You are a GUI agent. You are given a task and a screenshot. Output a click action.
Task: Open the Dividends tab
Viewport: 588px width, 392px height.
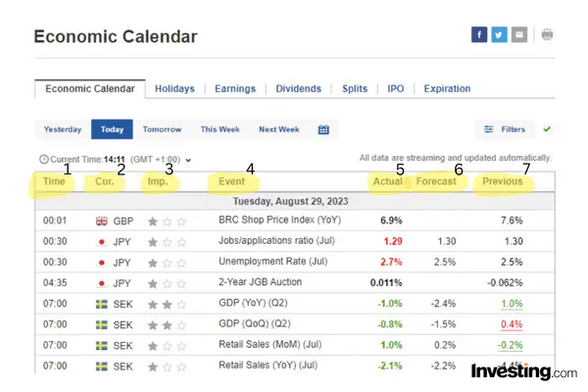(x=299, y=88)
